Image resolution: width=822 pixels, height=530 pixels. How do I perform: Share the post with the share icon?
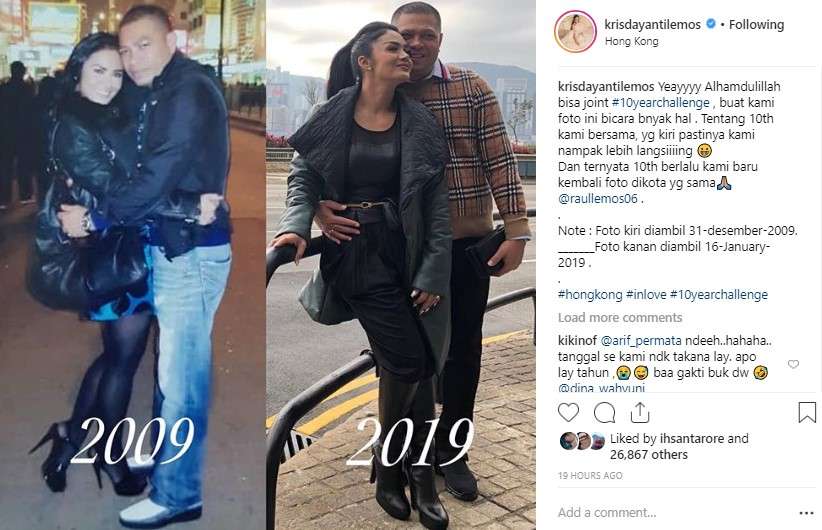pyautogui.click(x=640, y=413)
